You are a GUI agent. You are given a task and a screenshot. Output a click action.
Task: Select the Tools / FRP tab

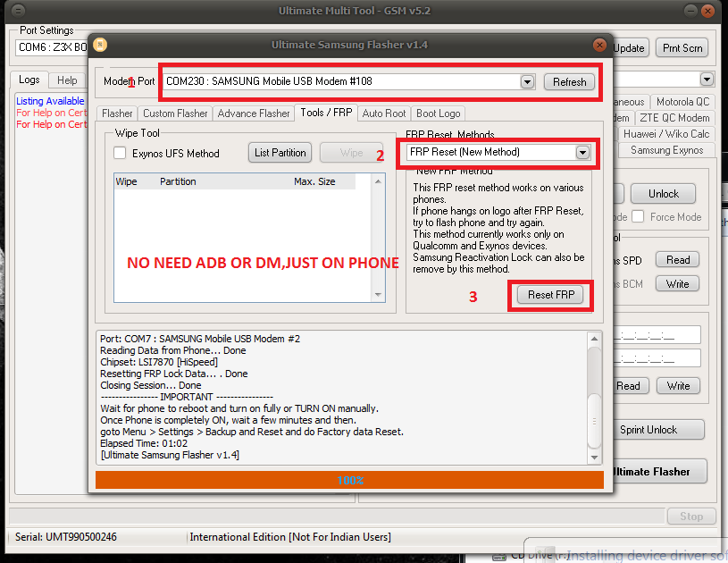pyautogui.click(x=326, y=113)
